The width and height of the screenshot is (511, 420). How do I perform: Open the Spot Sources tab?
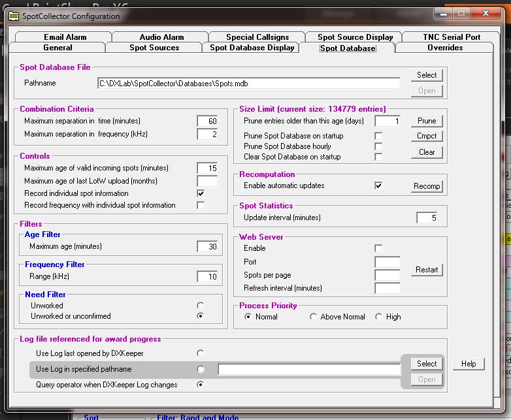pos(154,48)
